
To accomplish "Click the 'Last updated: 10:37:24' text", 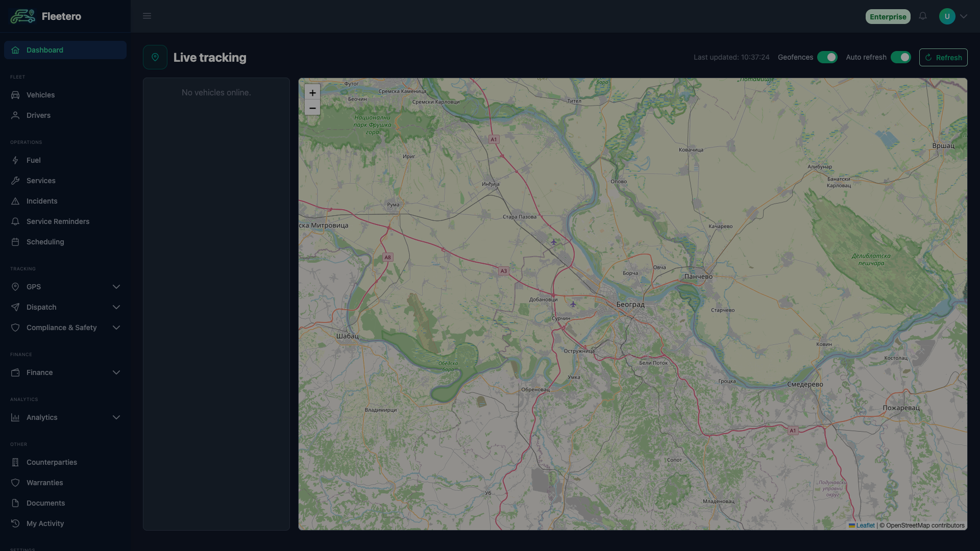I will pos(731,57).
